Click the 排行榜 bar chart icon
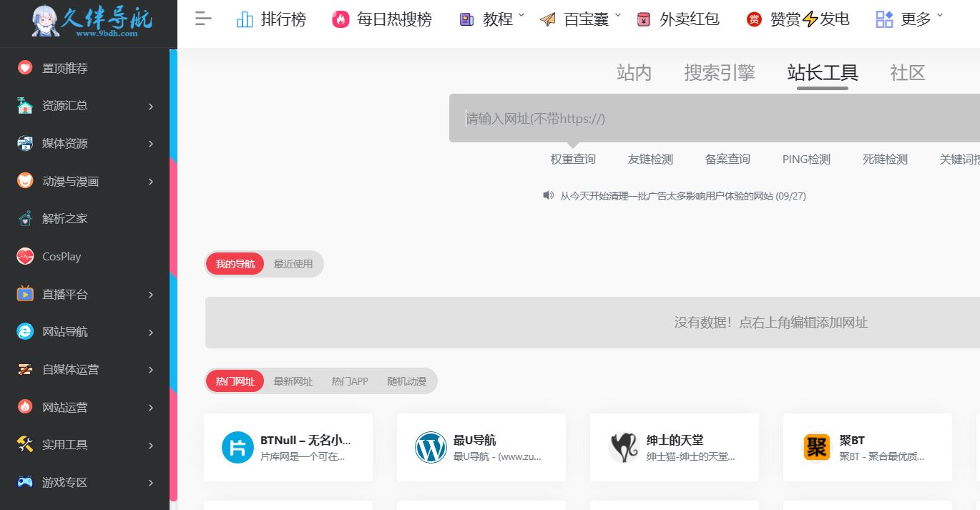 (x=245, y=19)
